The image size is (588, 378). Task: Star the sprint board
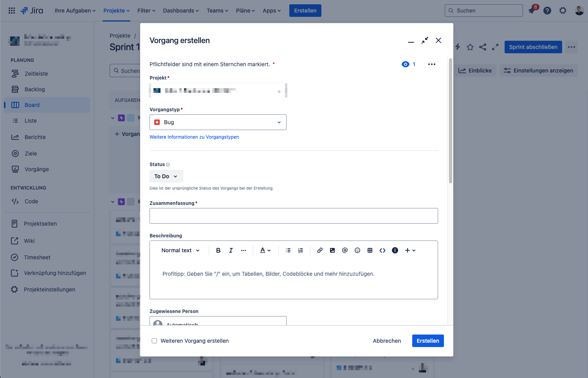[470, 47]
